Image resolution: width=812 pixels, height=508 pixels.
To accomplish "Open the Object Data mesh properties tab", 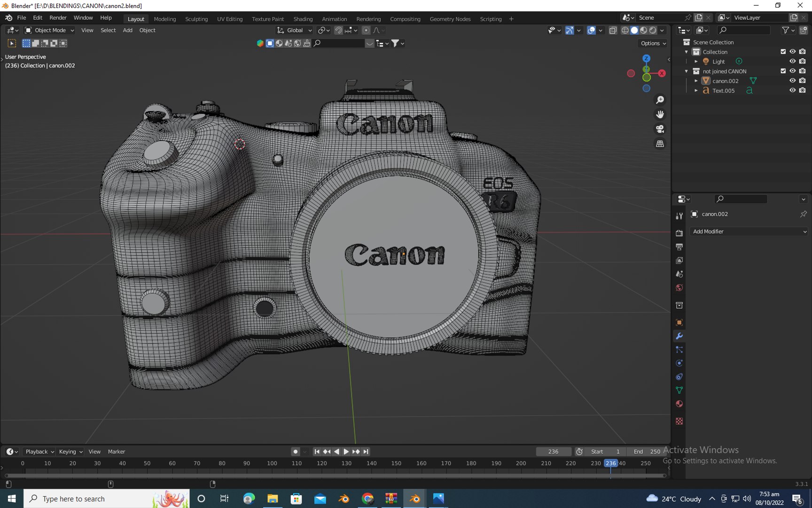I will pyautogui.click(x=679, y=390).
